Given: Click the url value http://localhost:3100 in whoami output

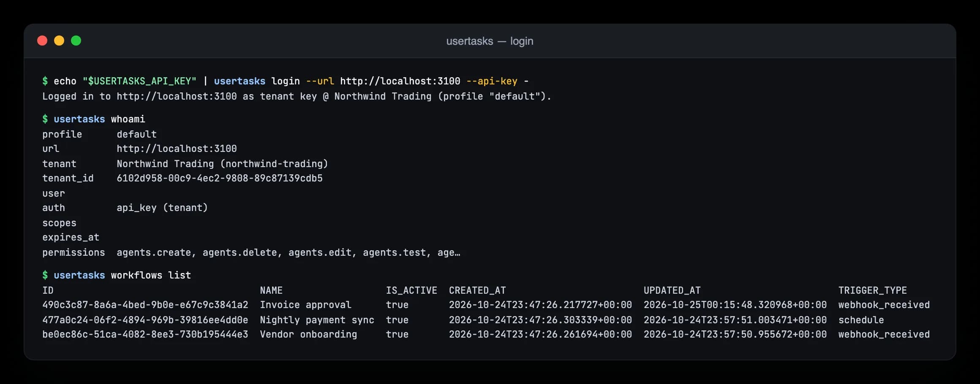Looking at the screenshot, I should 177,149.
